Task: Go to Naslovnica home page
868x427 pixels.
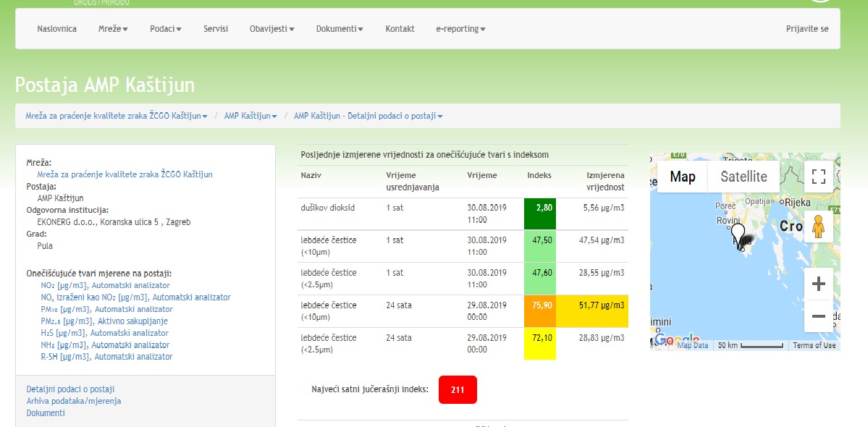Action: click(56, 29)
